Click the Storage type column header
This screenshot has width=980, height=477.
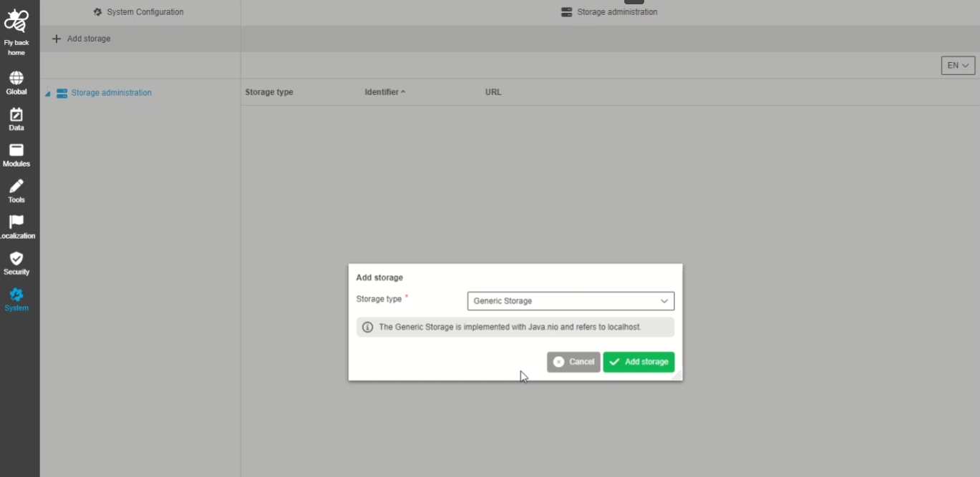(269, 92)
